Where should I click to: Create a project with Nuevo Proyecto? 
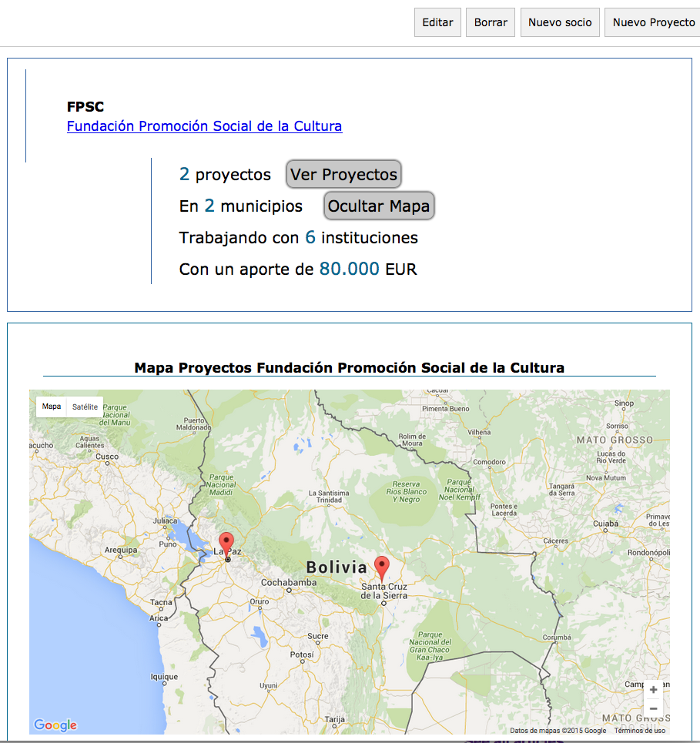[x=653, y=22]
